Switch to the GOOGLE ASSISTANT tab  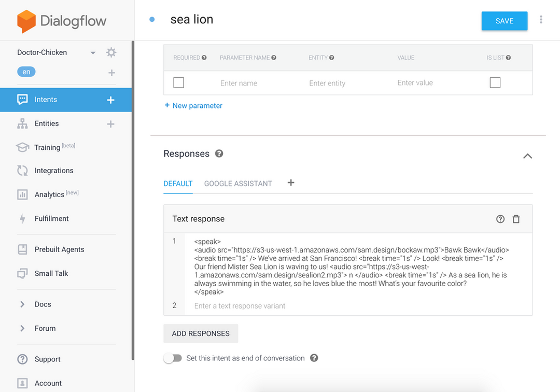click(238, 184)
